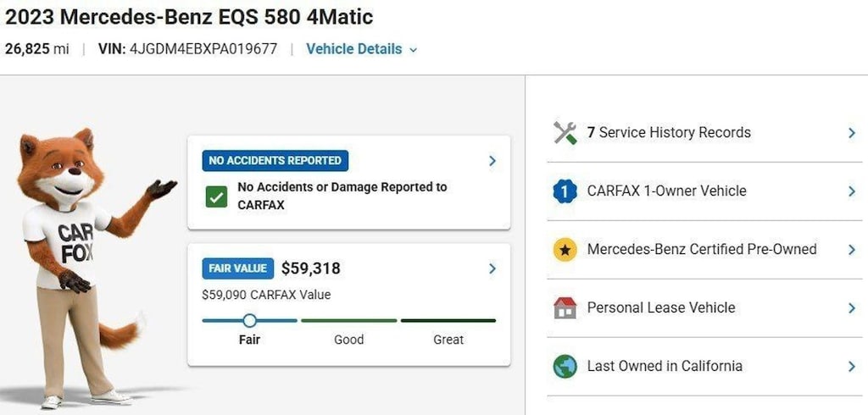Image resolution: width=868 pixels, height=415 pixels.
Task: Open the Fair Value card chevron
Action: click(492, 268)
